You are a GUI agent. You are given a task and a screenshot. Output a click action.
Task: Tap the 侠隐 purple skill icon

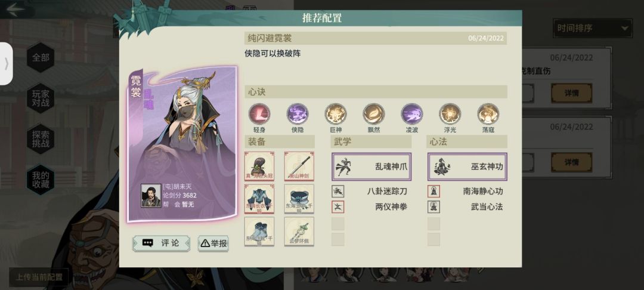point(298,114)
